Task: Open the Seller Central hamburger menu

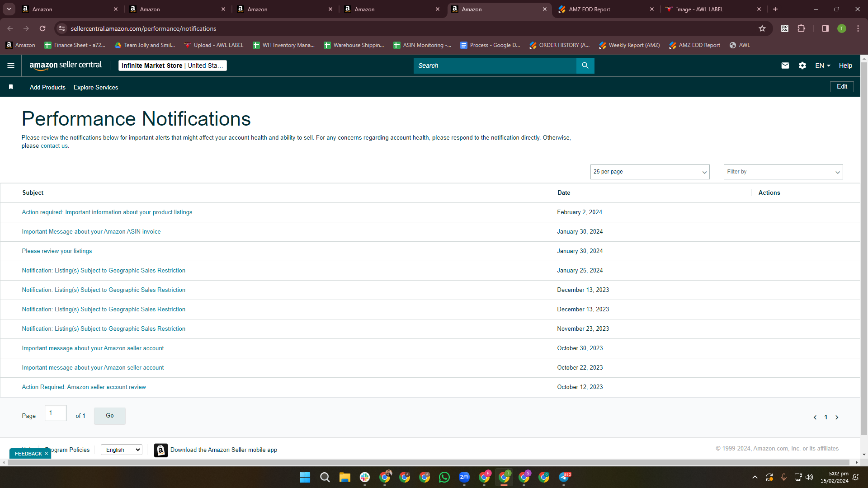Action: click(11, 66)
